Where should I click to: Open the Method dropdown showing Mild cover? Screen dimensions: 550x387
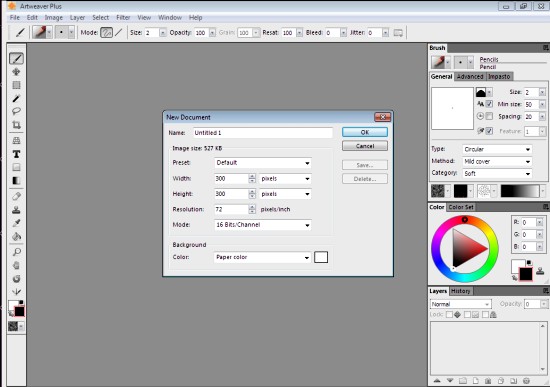(497, 161)
